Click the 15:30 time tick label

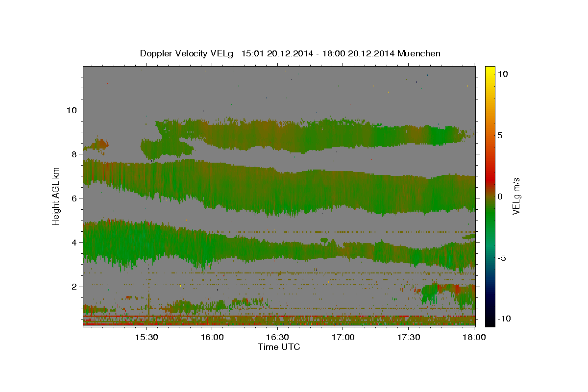(146, 338)
